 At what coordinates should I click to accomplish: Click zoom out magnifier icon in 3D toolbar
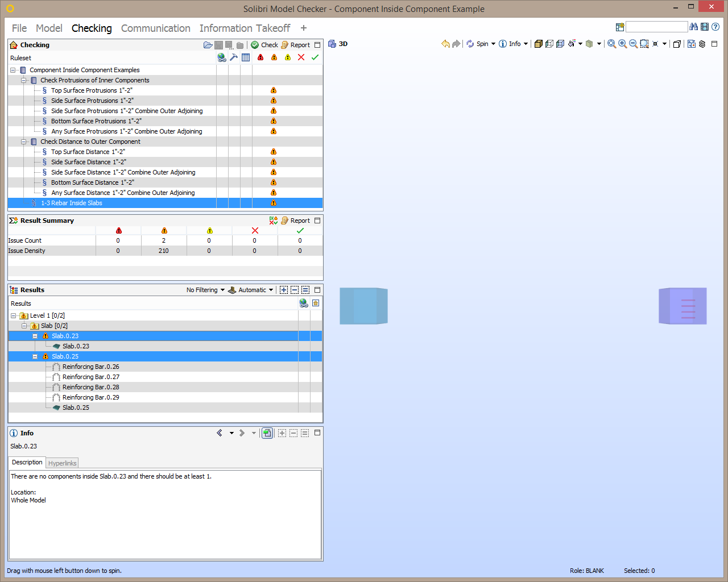(633, 44)
